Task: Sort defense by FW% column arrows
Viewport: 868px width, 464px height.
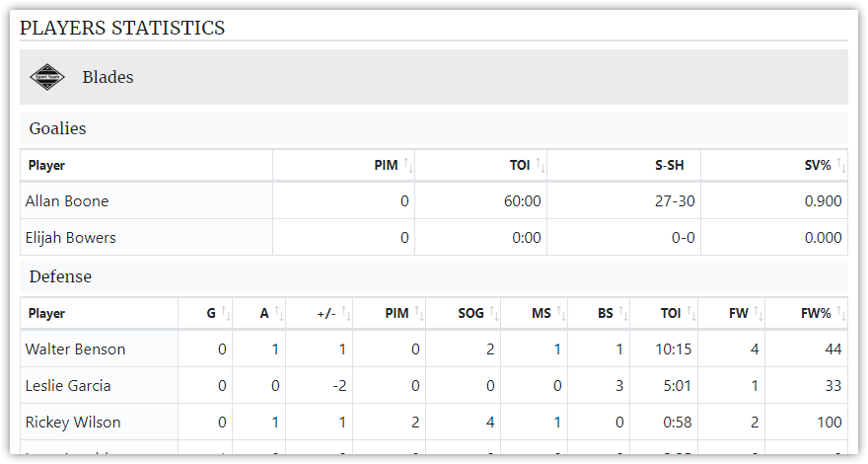Action: (x=840, y=313)
